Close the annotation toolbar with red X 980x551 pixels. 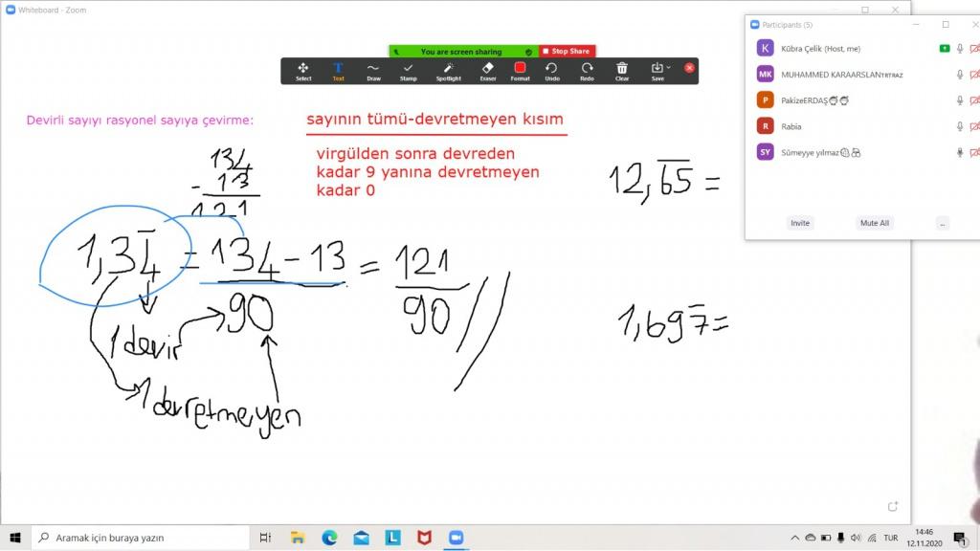(689, 68)
